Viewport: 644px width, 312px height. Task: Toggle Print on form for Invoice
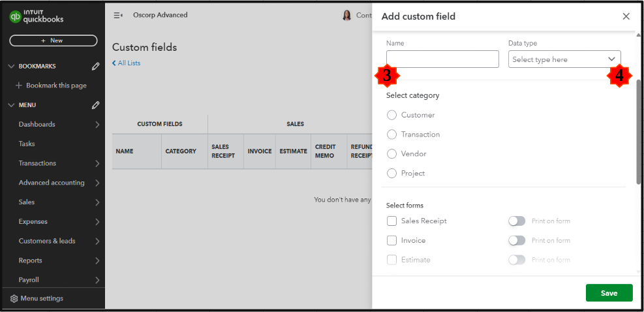tap(516, 240)
